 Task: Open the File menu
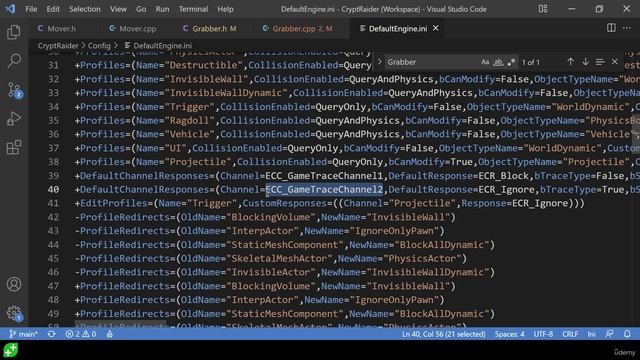pyautogui.click(x=31, y=9)
